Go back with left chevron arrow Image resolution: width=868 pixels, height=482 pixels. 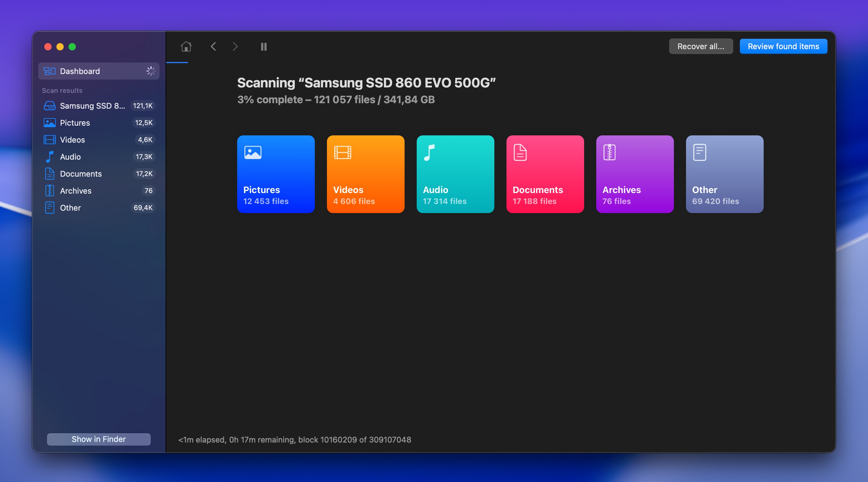213,46
